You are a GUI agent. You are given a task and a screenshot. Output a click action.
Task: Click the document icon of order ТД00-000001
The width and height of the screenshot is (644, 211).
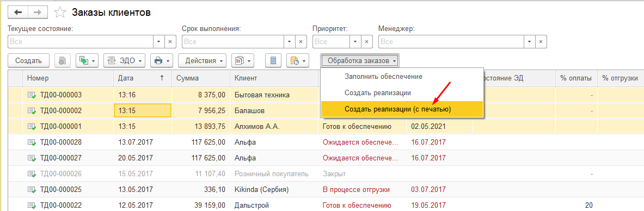pyautogui.click(x=32, y=127)
